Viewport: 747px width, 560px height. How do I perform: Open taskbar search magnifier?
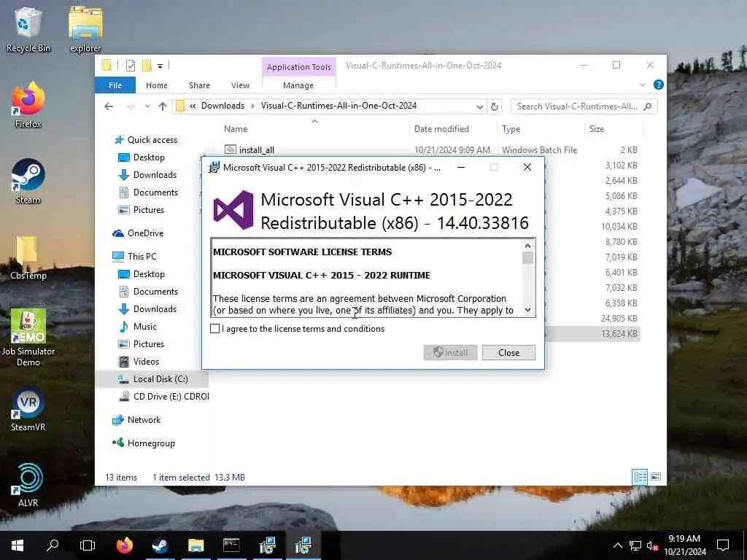(x=53, y=545)
